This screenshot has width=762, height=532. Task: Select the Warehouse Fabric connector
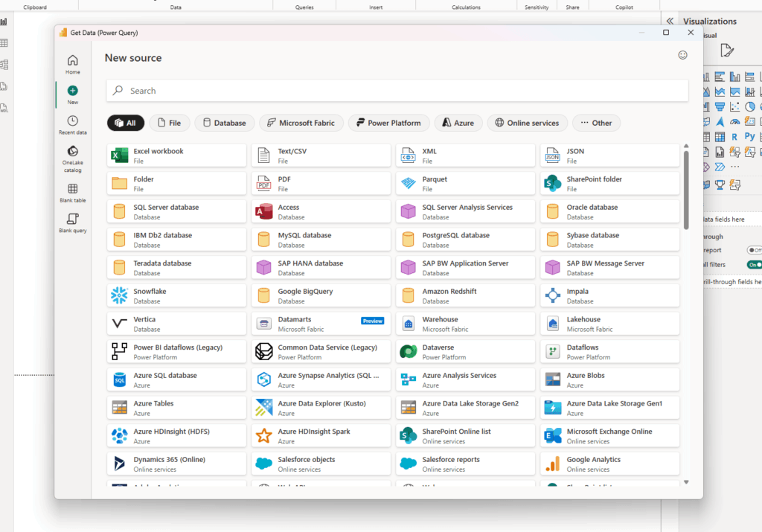(465, 324)
